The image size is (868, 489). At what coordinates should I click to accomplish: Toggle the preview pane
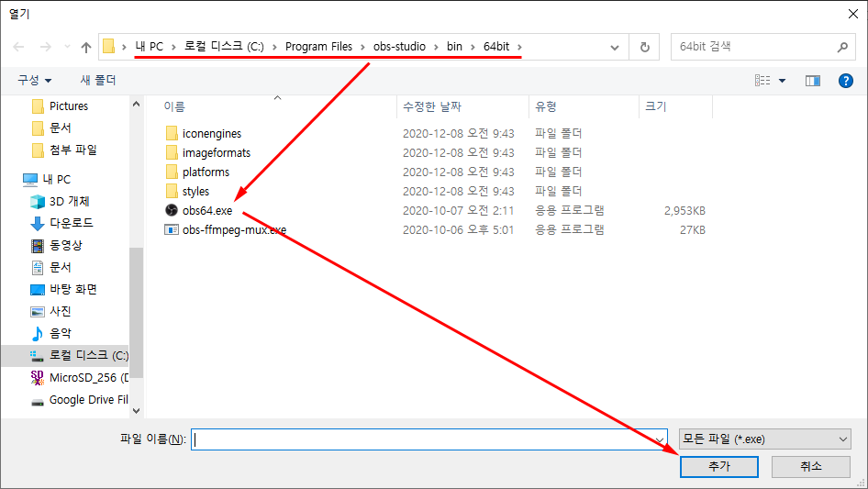(x=813, y=81)
